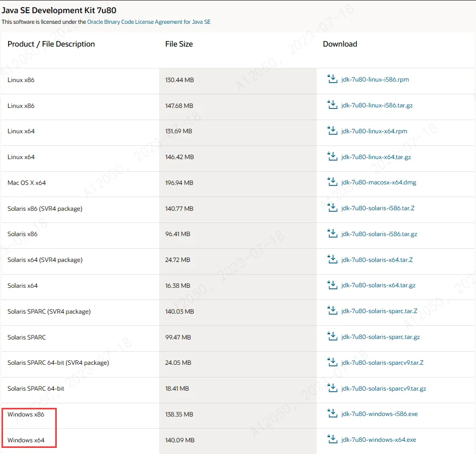Click the 147.68 MB file size
The image size is (476, 454).
[x=179, y=105]
